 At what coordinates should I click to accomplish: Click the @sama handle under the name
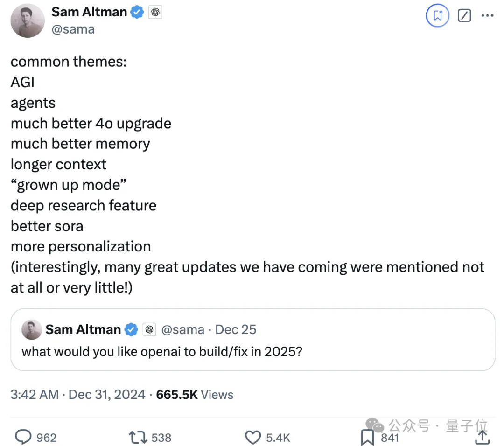tap(73, 29)
